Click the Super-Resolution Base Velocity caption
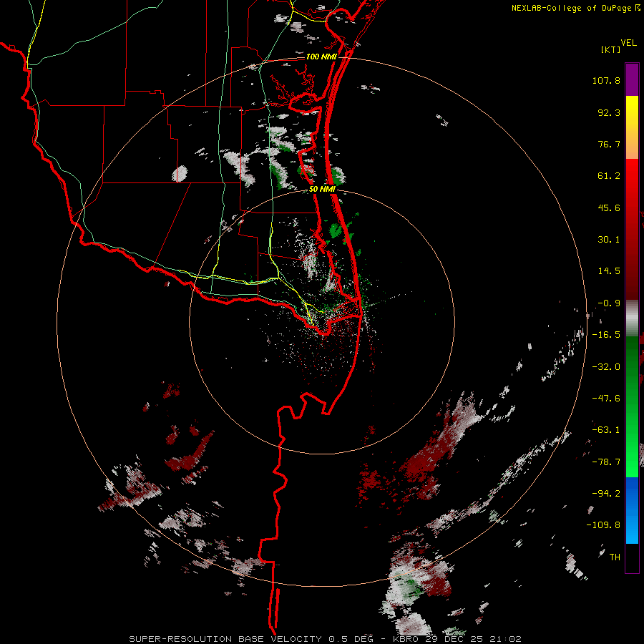Image resolution: width=644 pixels, height=644 pixels. [325, 639]
